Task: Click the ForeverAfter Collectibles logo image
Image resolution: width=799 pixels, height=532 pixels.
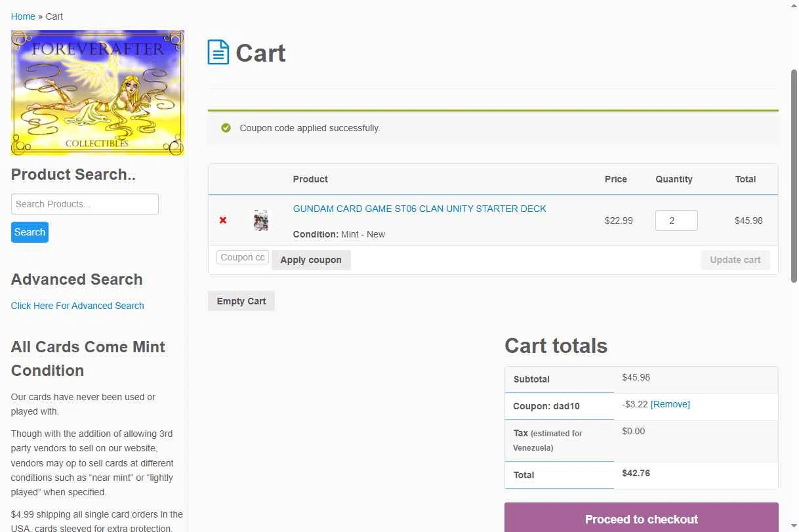Action: click(98, 93)
